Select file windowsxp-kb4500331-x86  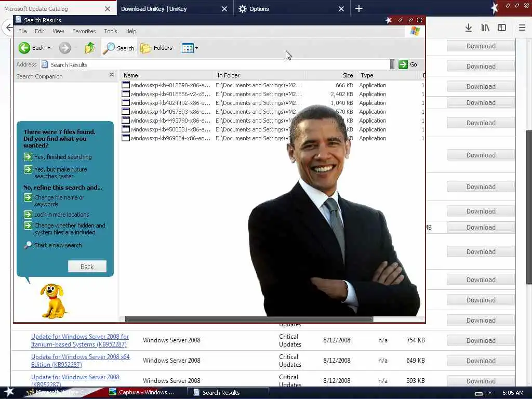(166, 129)
